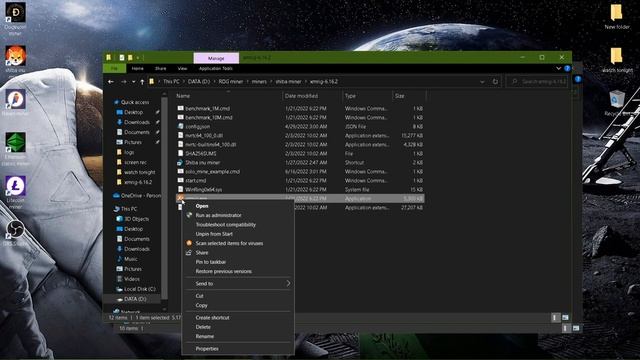640x360 pixels.
Task: Switch to large icons view button
Action: 565,318
